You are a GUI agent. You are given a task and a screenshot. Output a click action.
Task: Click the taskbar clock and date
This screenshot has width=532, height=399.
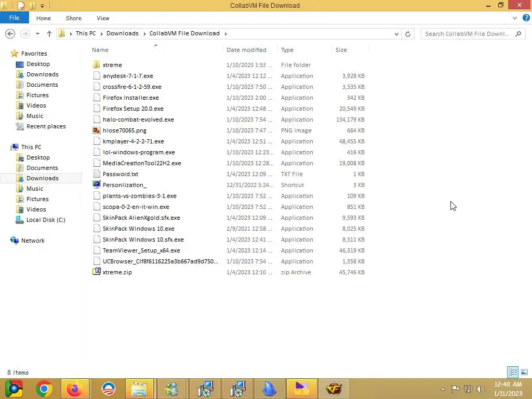point(508,389)
